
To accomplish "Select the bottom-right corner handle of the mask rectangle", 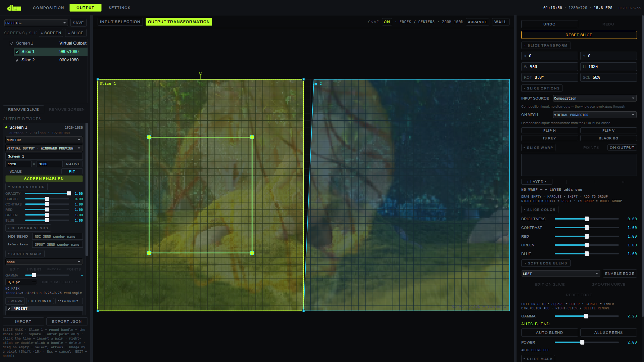I will click(x=252, y=253).
